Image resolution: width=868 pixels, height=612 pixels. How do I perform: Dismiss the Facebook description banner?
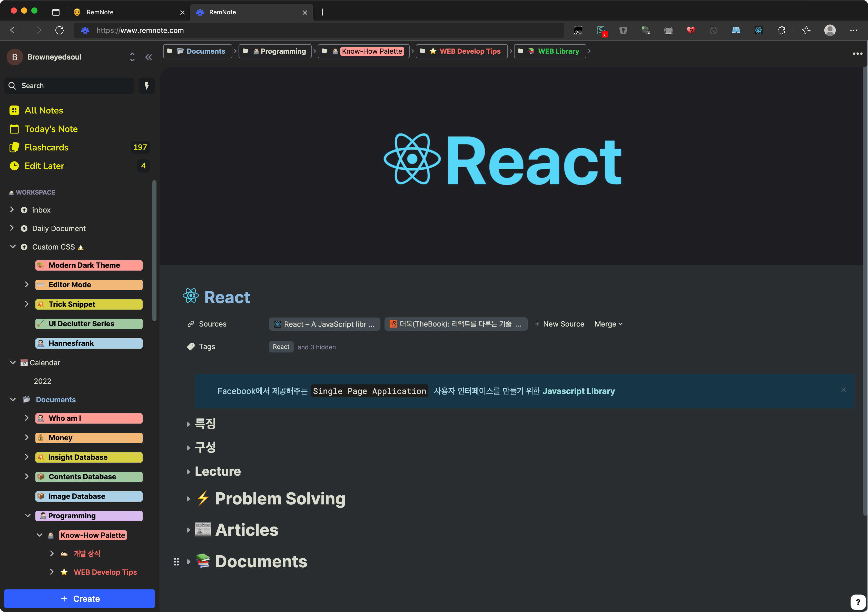[x=843, y=390]
